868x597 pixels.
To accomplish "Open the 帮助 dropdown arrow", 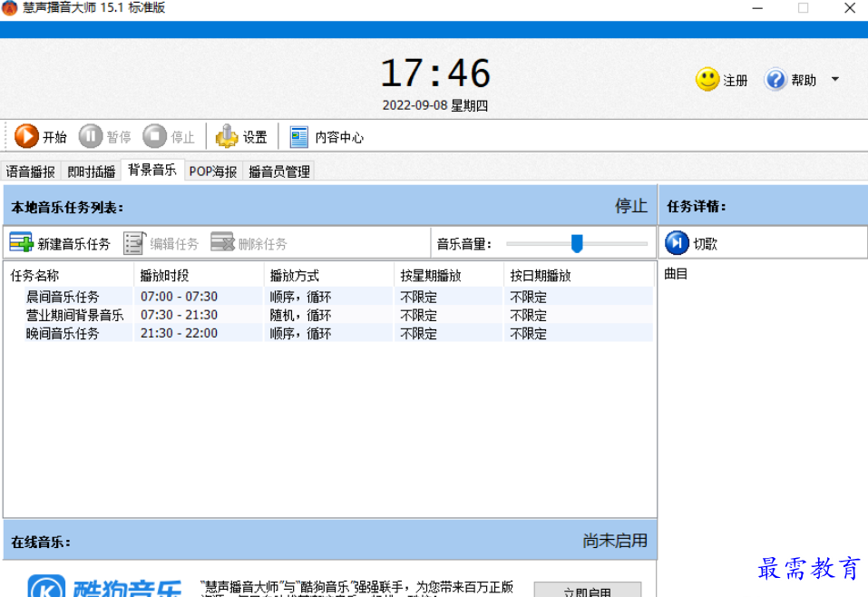I will 835,79.
